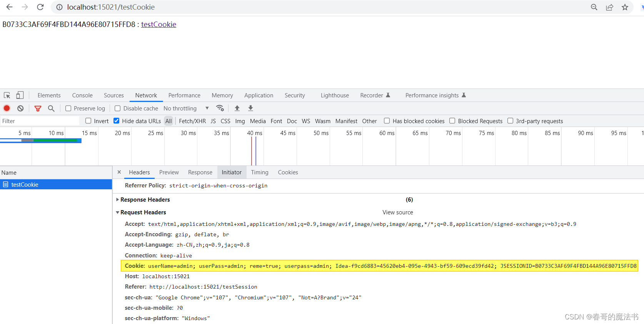This screenshot has width=644, height=324.
Task: Click the network Filter text field
Action: (x=40, y=121)
